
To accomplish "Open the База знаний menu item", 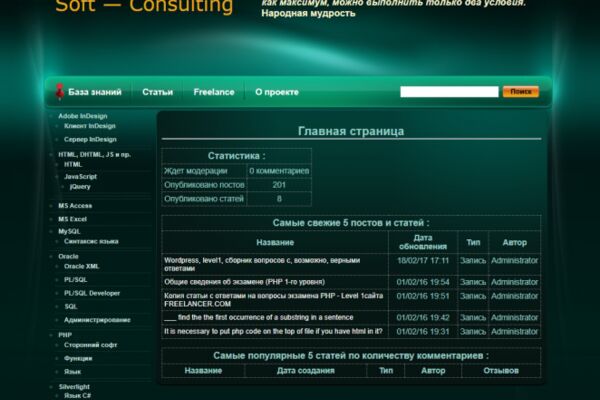I will tap(95, 92).
